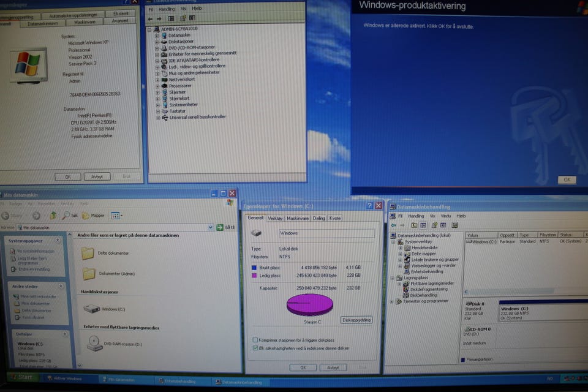This screenshot has height=392, width=588.
Task: Expand the Nettverkskort node in device tree
Action: pos(157,80)
